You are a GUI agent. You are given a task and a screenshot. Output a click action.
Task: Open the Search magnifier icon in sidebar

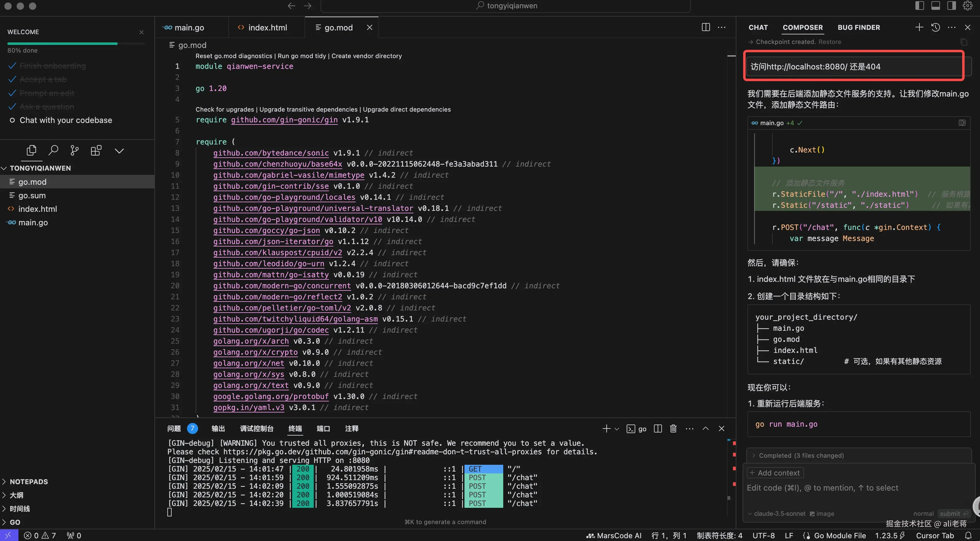(53, 151)
